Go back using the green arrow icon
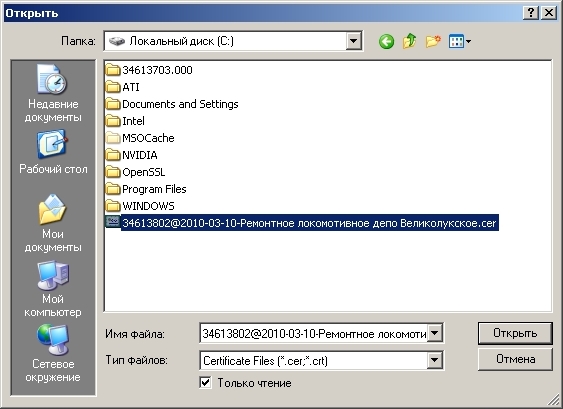The height and width of the screenshot is (409, 563). 386,41
